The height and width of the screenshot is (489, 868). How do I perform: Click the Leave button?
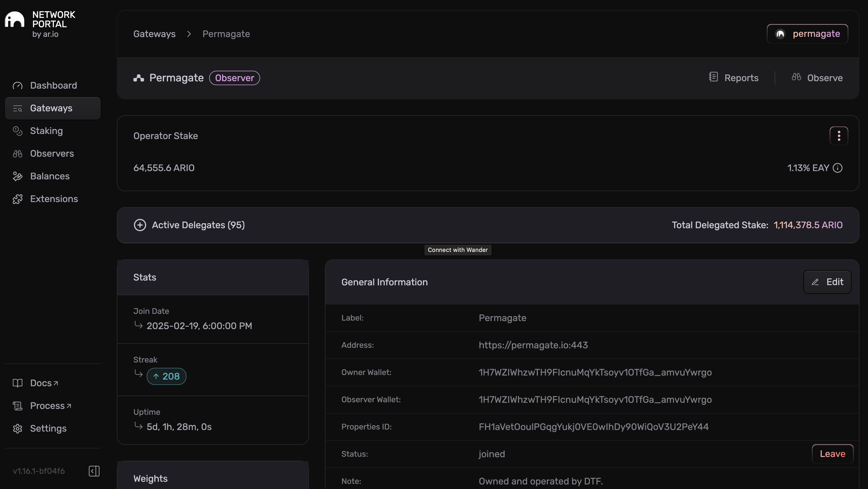(832, 454)
